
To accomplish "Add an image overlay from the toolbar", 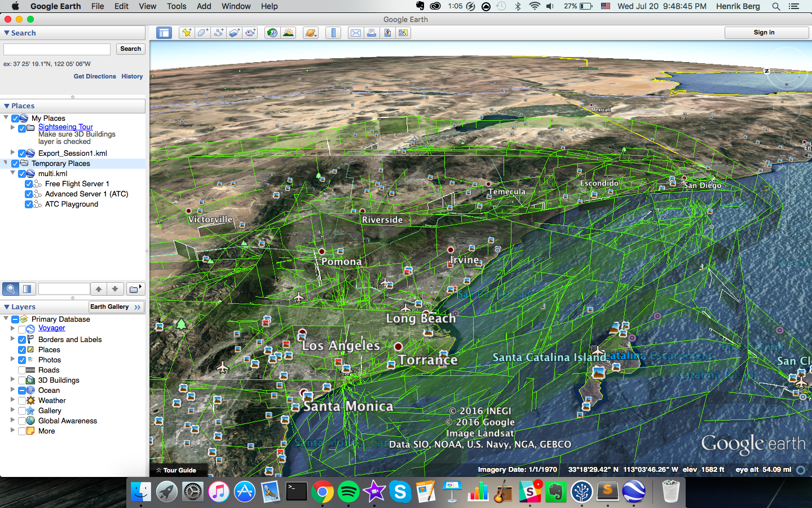I will pyautogui.click(x=235, y=33).
